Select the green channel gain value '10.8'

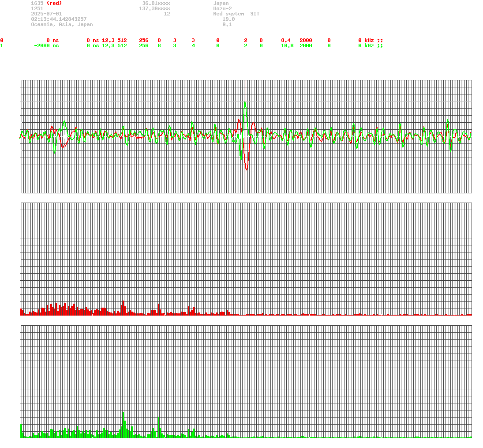288,45
